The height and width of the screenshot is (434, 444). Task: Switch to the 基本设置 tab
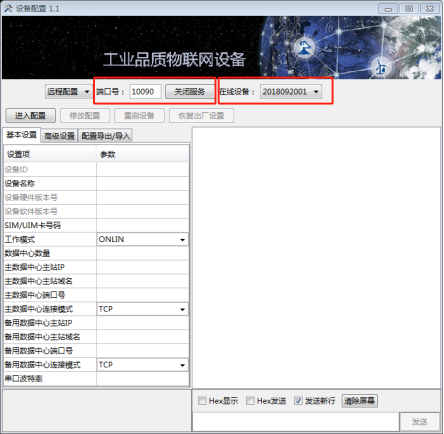pyautogui.click(x=21, y=135)
